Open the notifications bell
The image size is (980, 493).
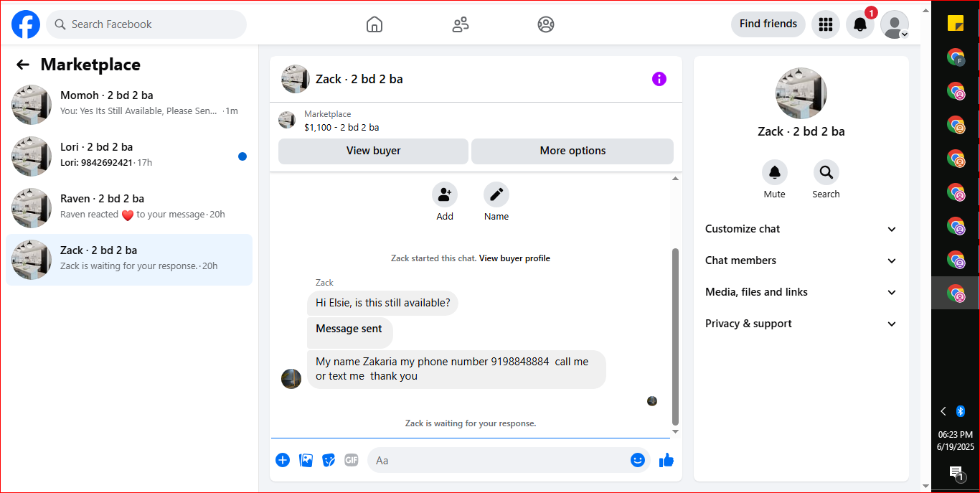click(x=860, y=24)
